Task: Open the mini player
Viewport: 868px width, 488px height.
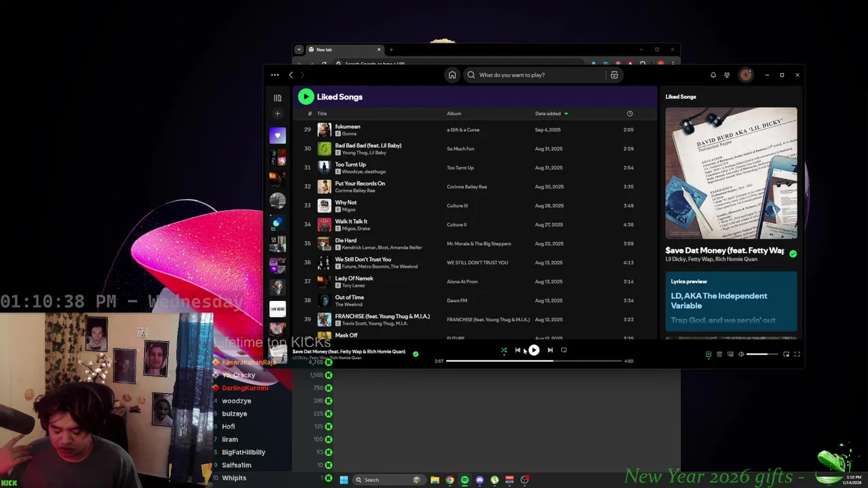Action: (786, 354)
